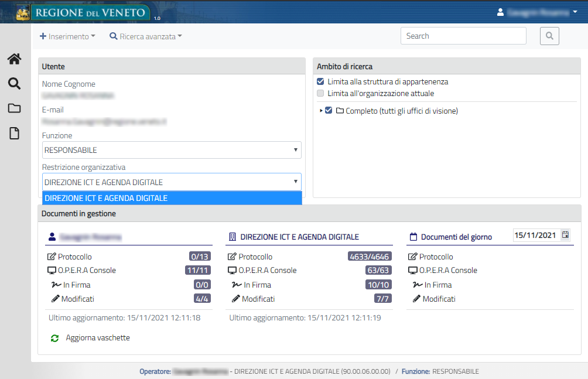Click the Aggiorna vaschette link
This screenshot has height=379, width=588.
coord(98,338)
